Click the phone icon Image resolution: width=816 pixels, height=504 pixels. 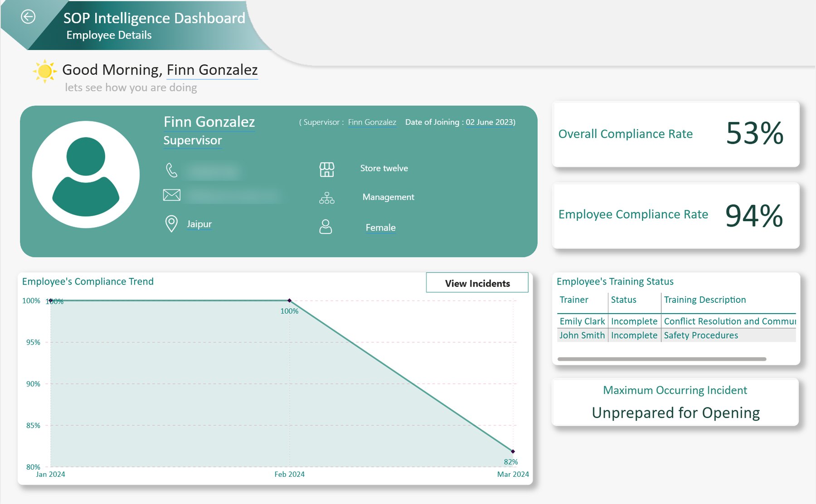[x=171, y=170]
